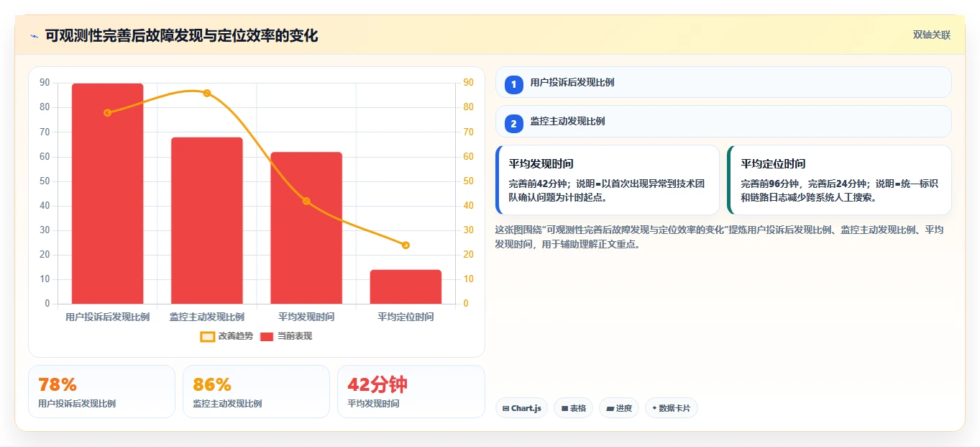Click the 平均定位时间 red bar
The height and width of the screenshot is (447, 980).
406,286
